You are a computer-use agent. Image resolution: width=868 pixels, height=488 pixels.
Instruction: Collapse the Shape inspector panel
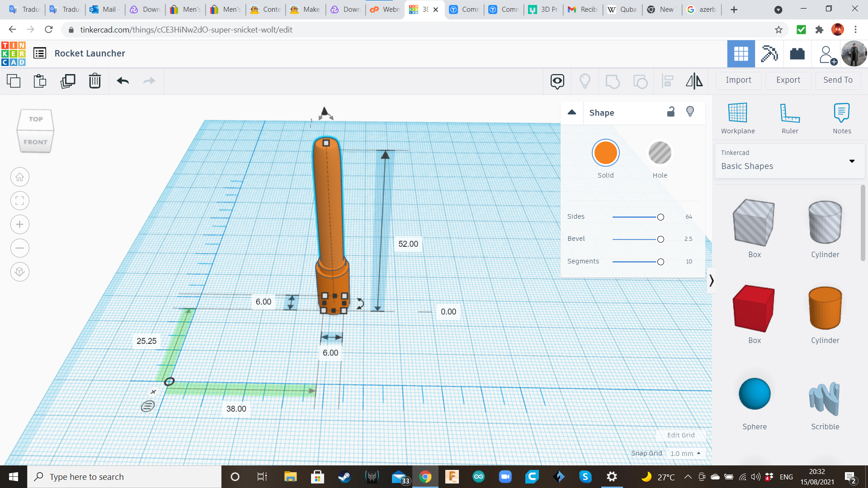(x=572, y=113)
